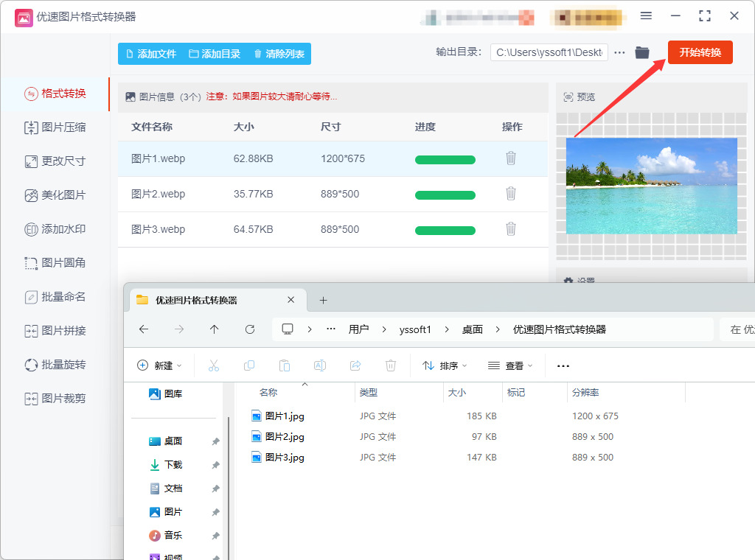Open the output folder icon
Screen dimensions: 755x560
pos(642,52)
